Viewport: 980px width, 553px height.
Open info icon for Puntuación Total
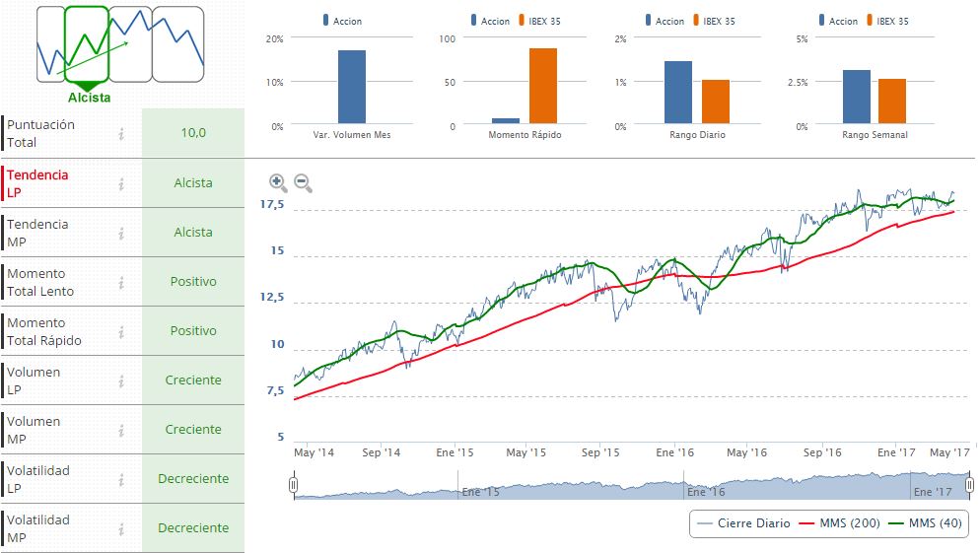coord(121,133)
